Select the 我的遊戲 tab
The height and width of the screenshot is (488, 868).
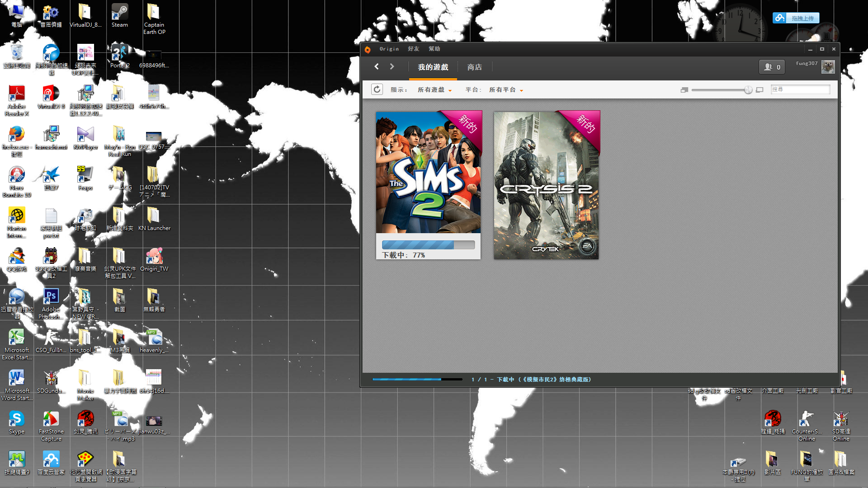(x=433, y=67)
